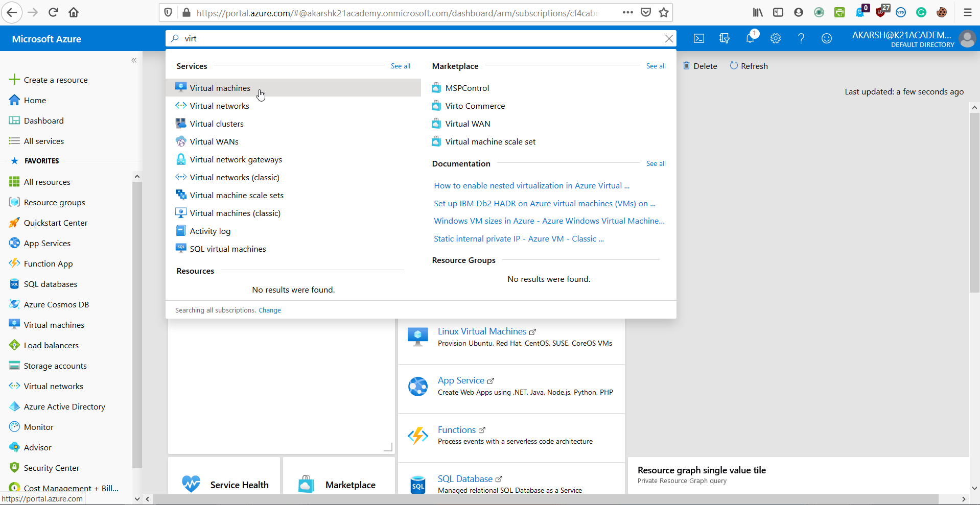The image size is (980, 505).
Task: Select Virtual machines in Services results
Action: click(220, 87)
